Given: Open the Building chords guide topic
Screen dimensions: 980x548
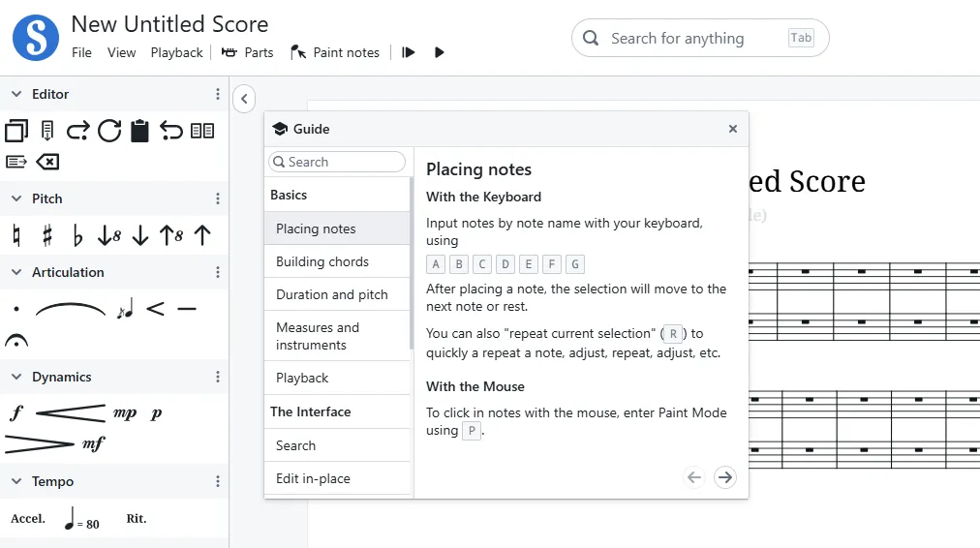Looking at the screenshot, I should point(322,261).
